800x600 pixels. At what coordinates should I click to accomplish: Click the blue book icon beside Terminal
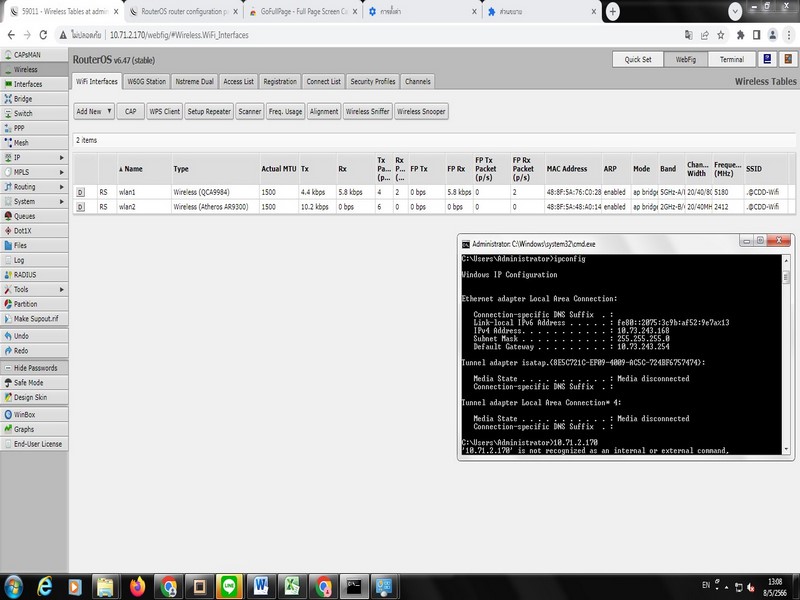pos(767,59)
